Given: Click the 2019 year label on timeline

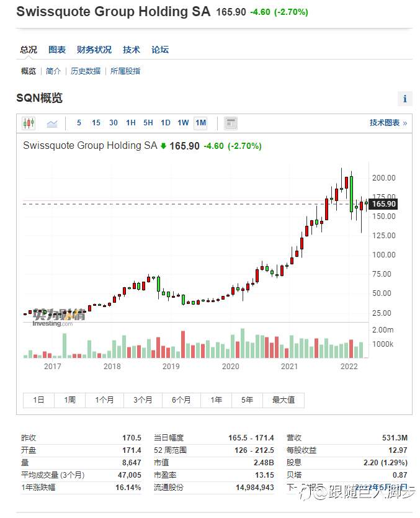Looking at the screenshot, I should [171, 367].
